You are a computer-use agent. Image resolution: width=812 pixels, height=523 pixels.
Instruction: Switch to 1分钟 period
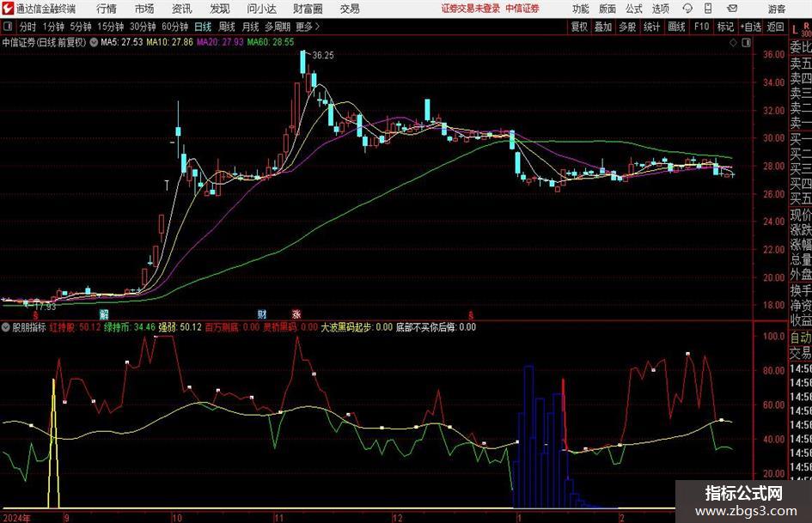(53, 27)
